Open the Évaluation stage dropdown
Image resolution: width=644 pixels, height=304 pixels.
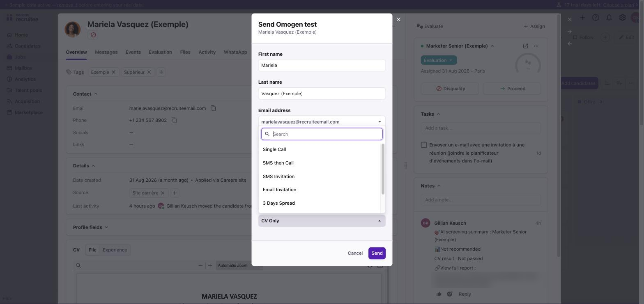click(x=439, y=60)
